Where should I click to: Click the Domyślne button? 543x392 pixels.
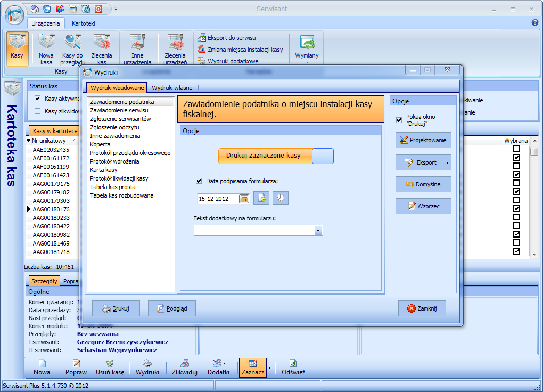[423, 184]
